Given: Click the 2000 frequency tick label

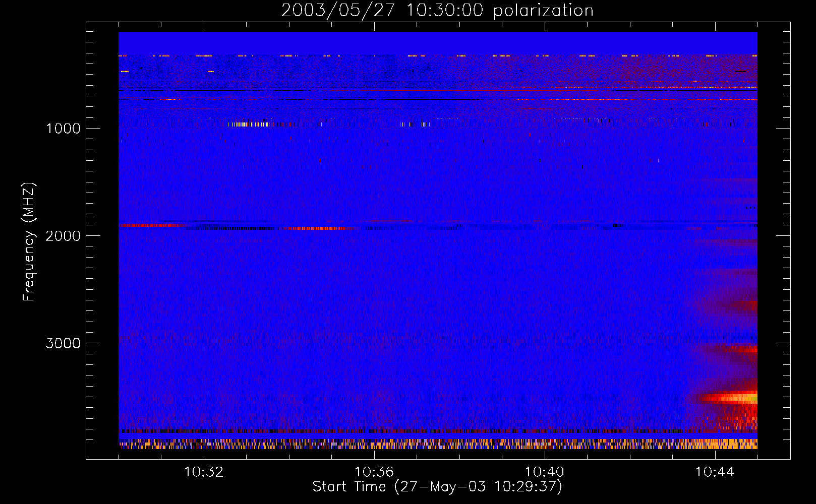Looking at the screenshot, I should point(63,236).
